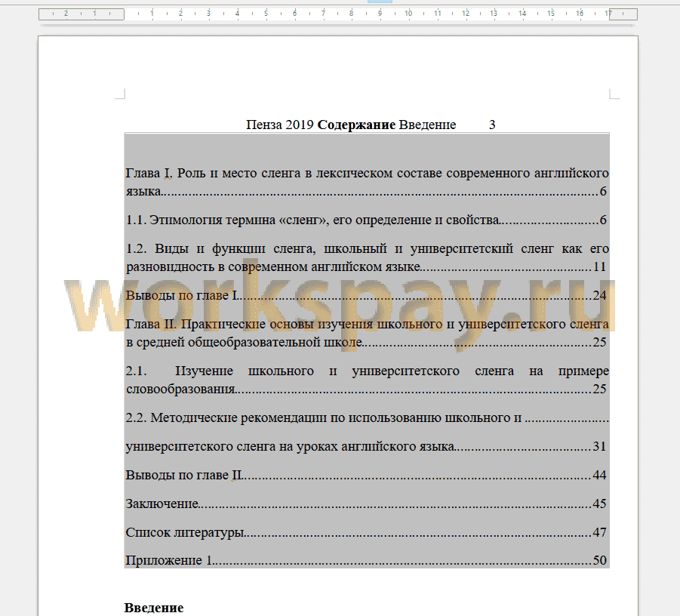Click the 'Глава II. Практические основы' line
The image size is (680, 616).
tap(367, 324)
